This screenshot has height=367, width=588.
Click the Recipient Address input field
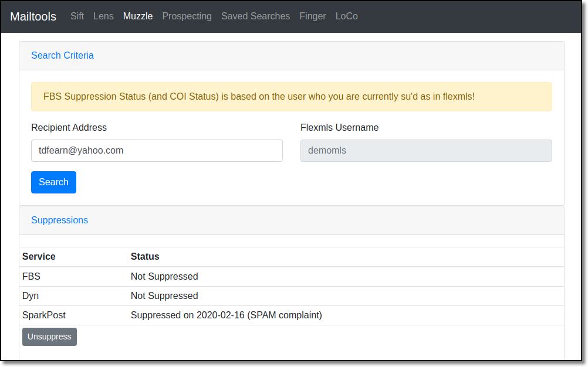[x=157, y=151]
